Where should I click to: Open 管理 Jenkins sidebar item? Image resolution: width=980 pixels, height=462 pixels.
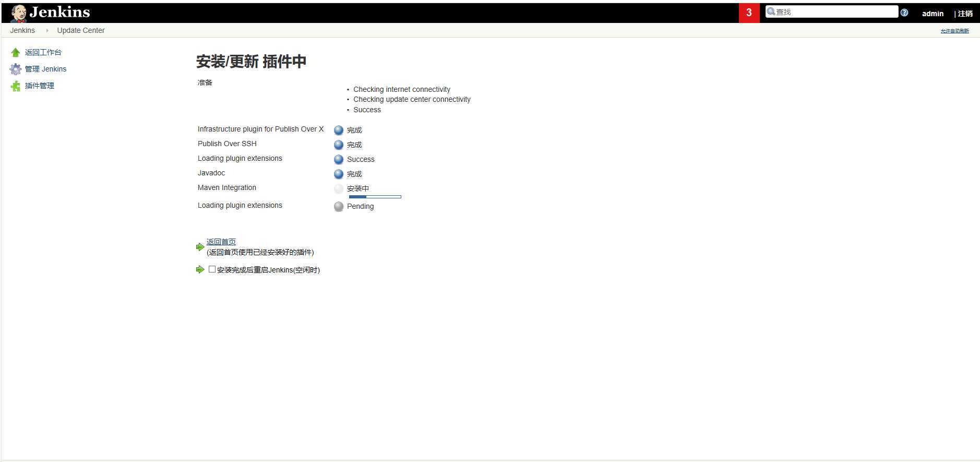[45, 69]
